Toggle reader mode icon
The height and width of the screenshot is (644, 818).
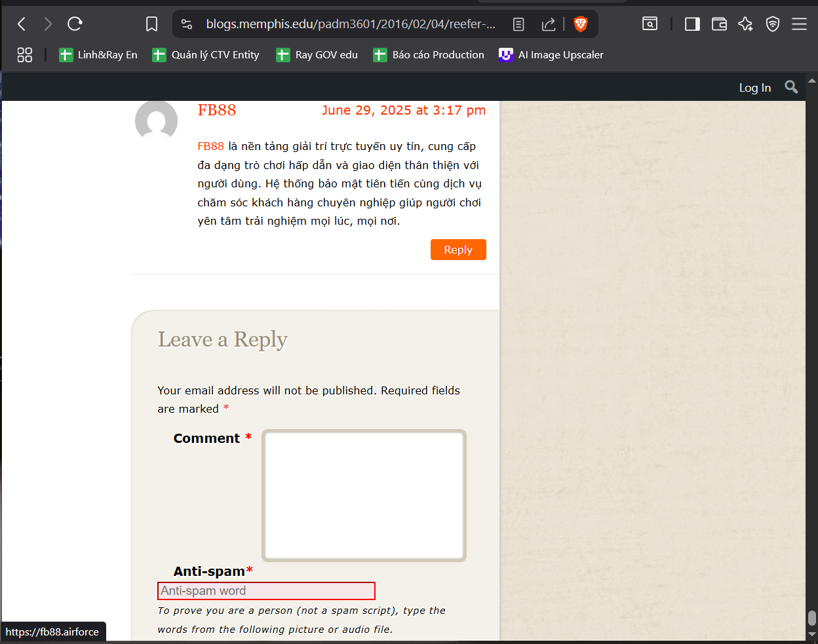pyautogui.click(x=518, y=24)
